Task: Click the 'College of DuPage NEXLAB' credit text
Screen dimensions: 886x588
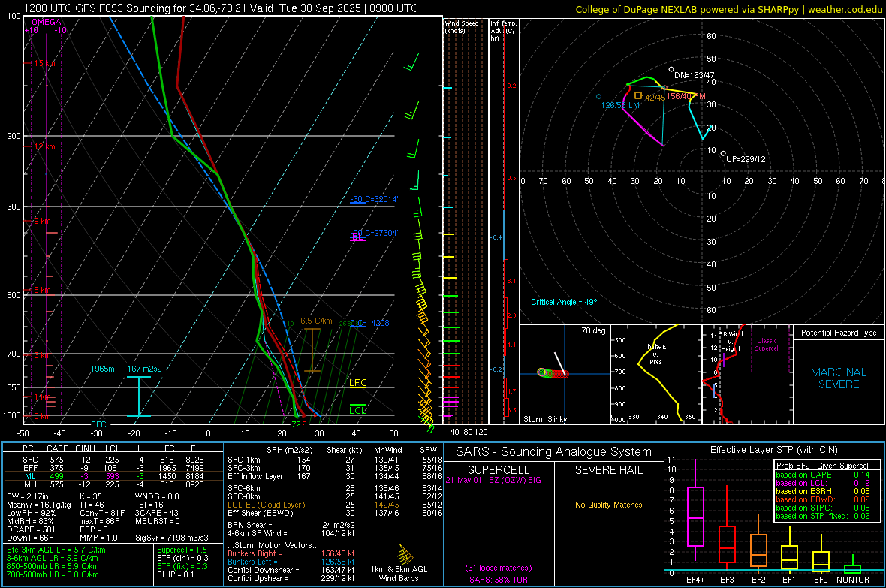Action: click(x=729, y=9)
